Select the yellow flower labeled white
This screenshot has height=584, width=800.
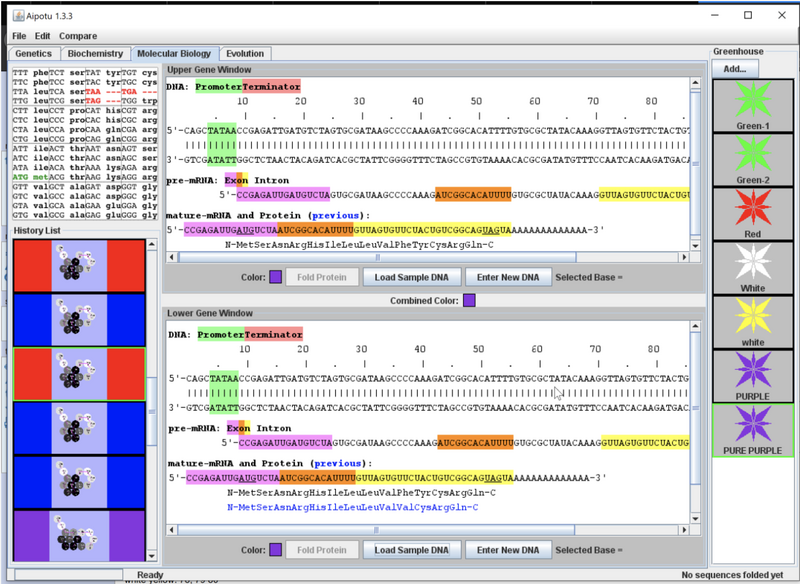[x=752, y=321]
